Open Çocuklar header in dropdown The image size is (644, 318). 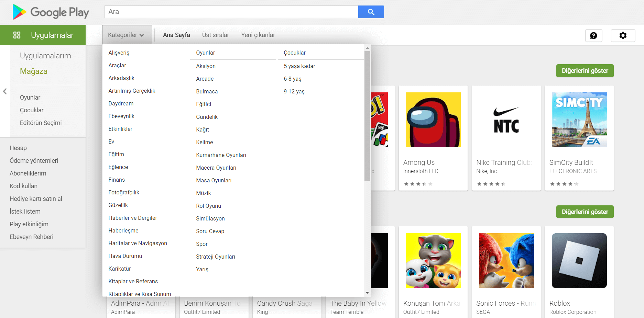294,53
